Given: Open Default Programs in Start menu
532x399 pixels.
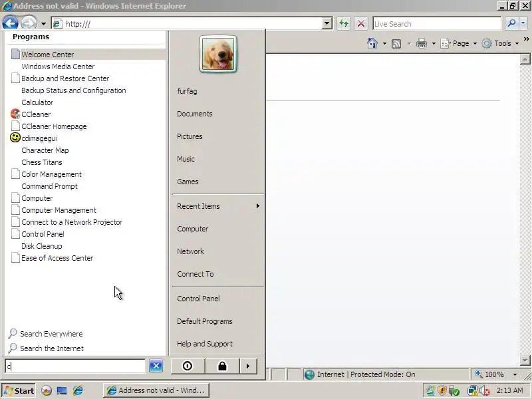Looking at the screenshot, I should (205, 321).
